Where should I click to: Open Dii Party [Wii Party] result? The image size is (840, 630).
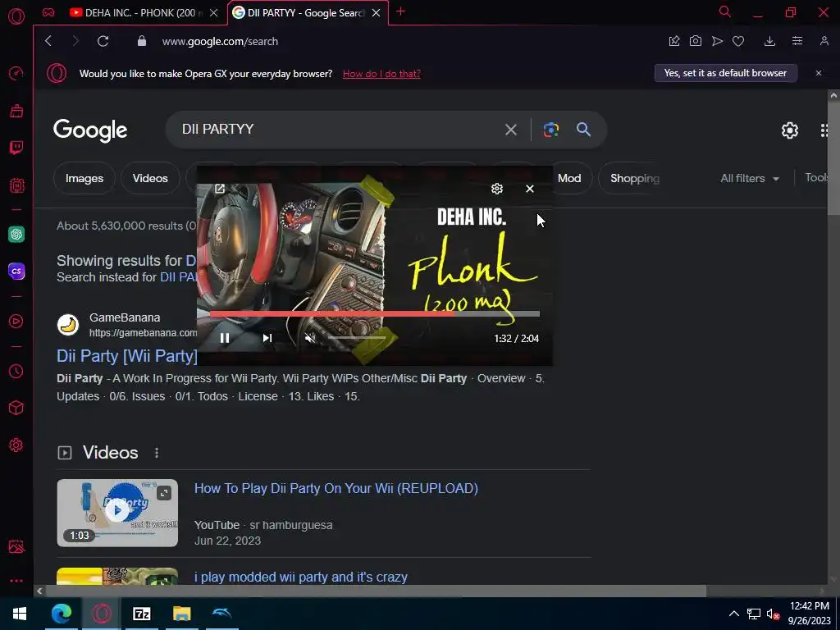127,356
